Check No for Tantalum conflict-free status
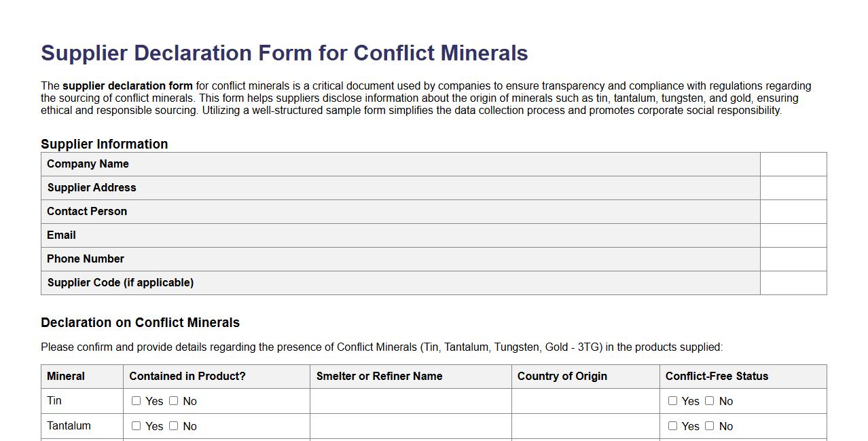The width and height of the screenshot is (868, 441). pos(709,426)
